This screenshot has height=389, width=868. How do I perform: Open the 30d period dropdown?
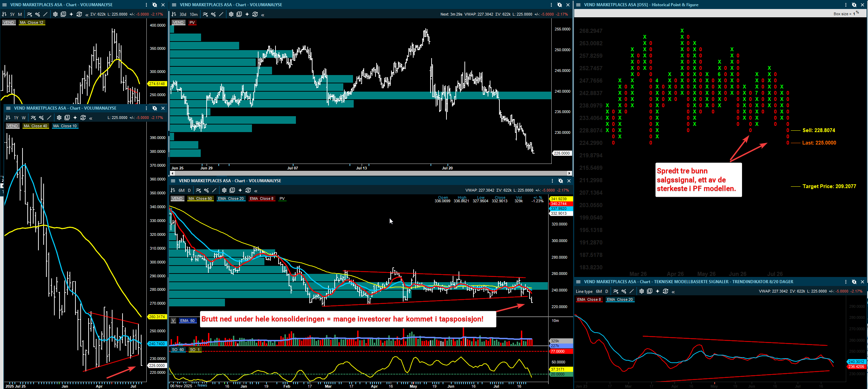pyautogui.click(x=183, y=14)
